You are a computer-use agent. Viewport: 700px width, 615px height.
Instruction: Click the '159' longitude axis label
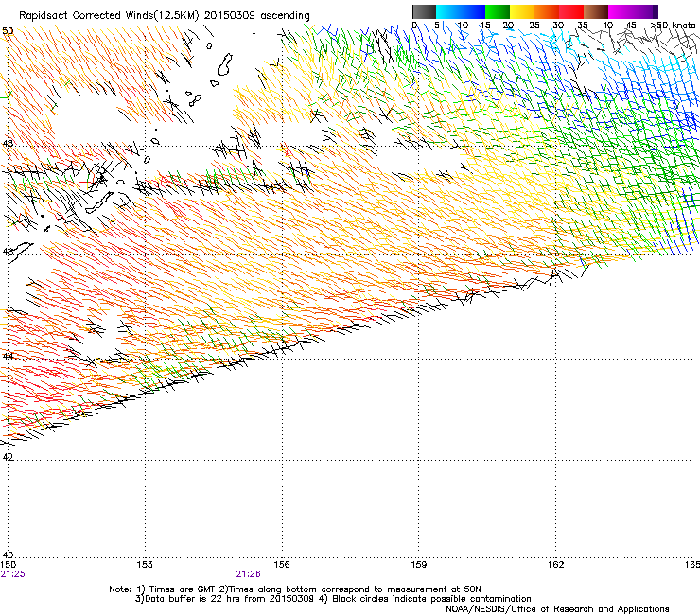click(419, 565)
